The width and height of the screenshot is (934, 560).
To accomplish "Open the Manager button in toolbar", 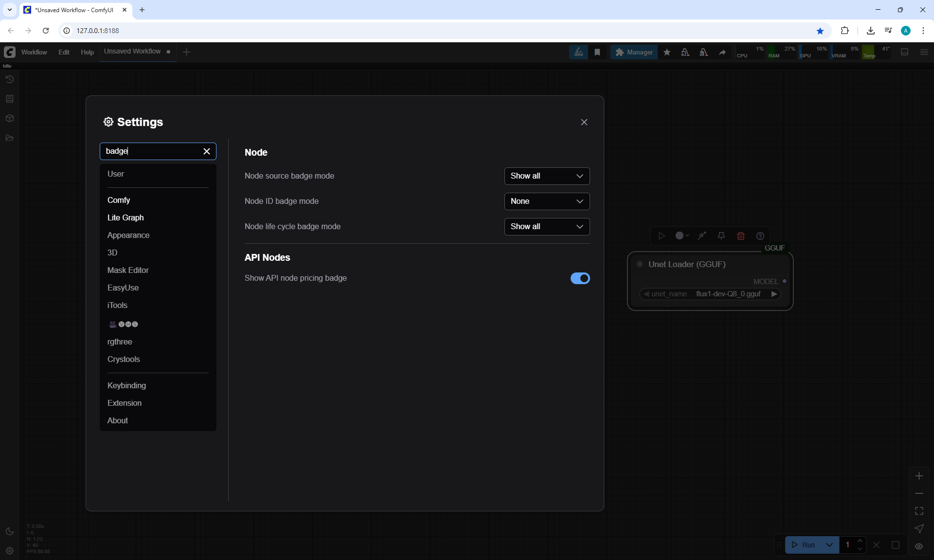I will coord(634,52).
